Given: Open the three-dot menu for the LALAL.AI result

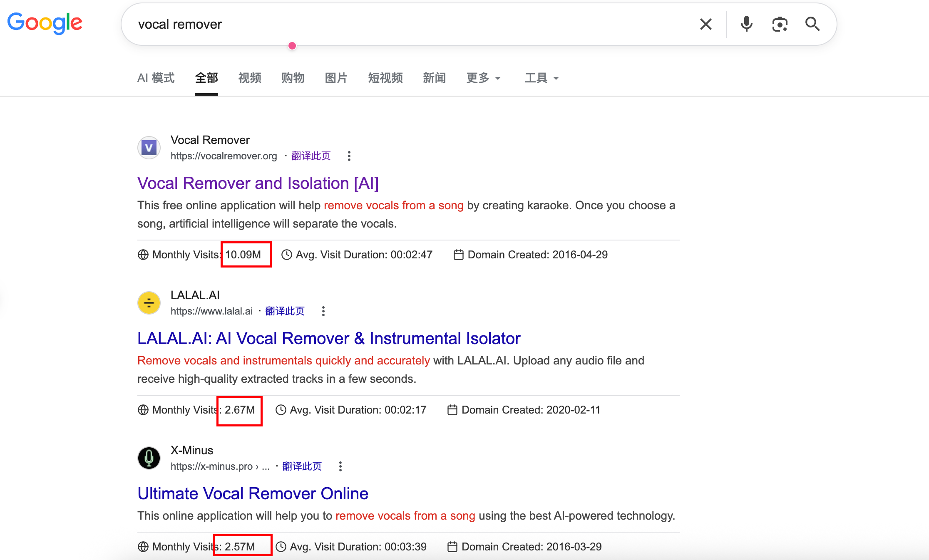Looking at the screenshot, I should [323, 311].
